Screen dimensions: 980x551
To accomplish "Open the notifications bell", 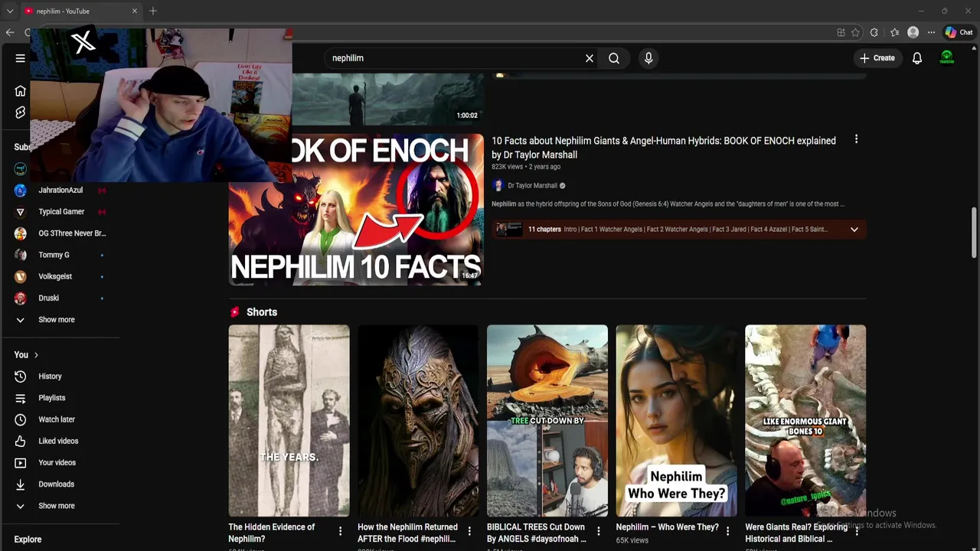I will coord(916,58).
